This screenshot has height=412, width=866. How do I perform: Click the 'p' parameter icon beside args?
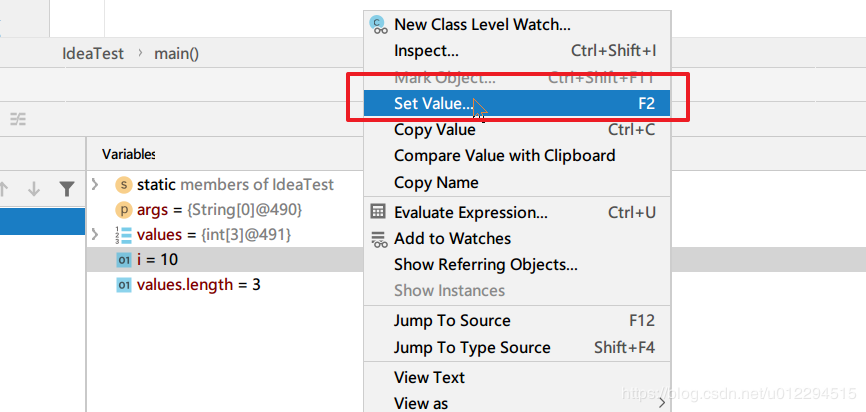click(x=124, y=210)
